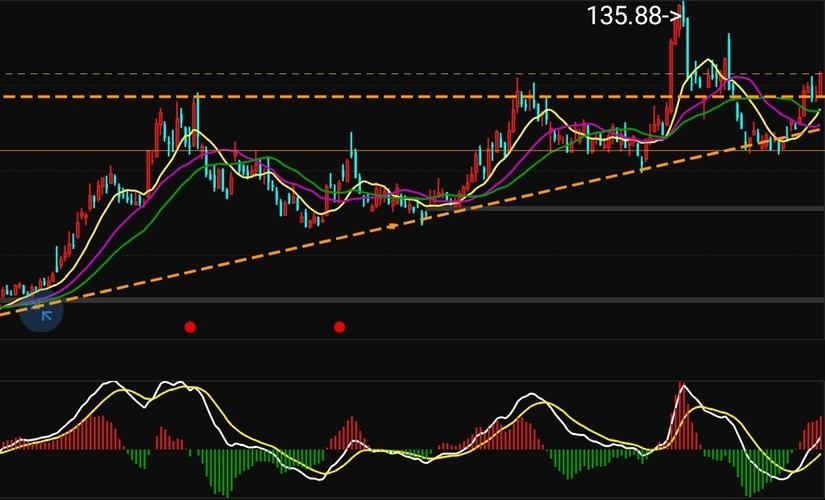Tap the blue circular arrow button
The height and width of the screenshot is (500, 825).
[x=42, y=312]
